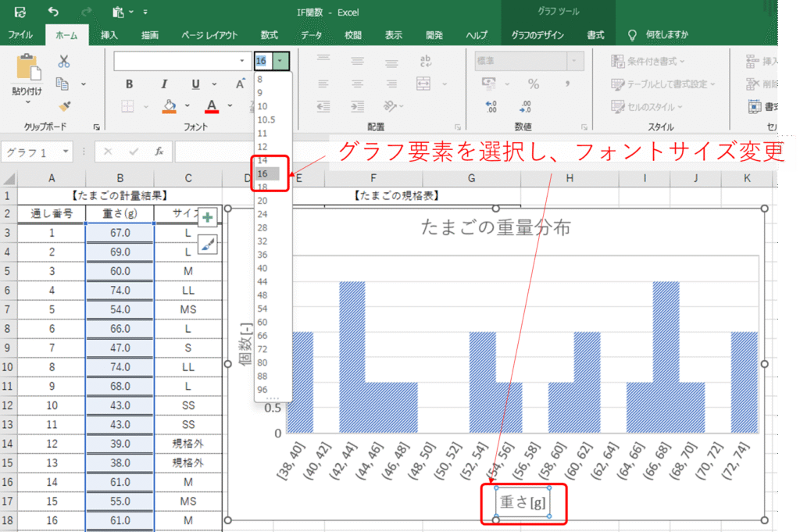Image resolution: width=800 pixels, height=532 pixels.
Task: Click the Cut scissors icon
Action: [x=64, y=61]
